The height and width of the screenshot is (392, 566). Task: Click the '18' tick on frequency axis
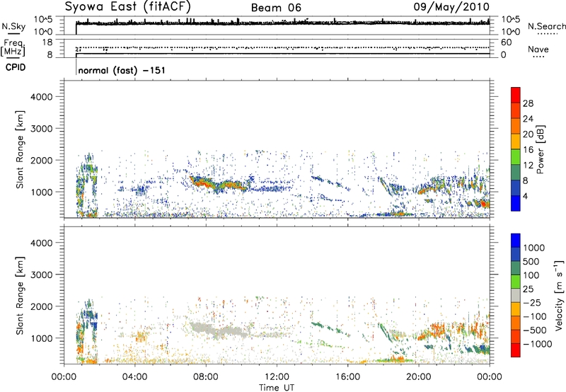(x=47, y=42)
